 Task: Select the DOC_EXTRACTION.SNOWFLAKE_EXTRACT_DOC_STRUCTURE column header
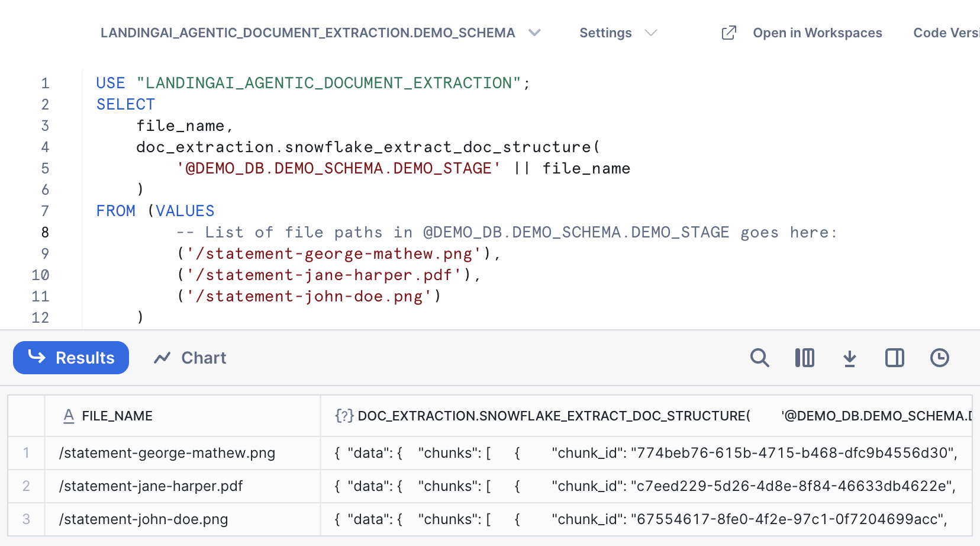click(x=646, y=416)
